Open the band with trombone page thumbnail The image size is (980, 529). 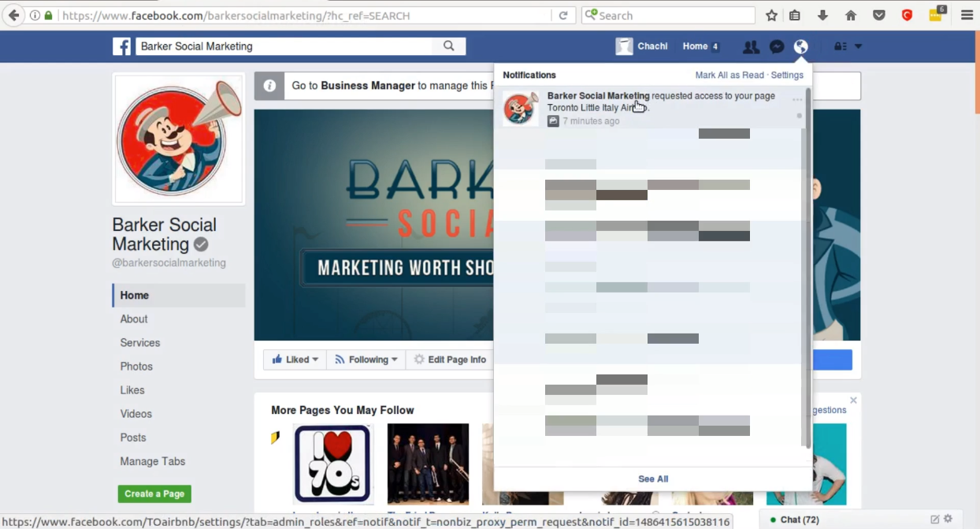click(x=428, y=464)
